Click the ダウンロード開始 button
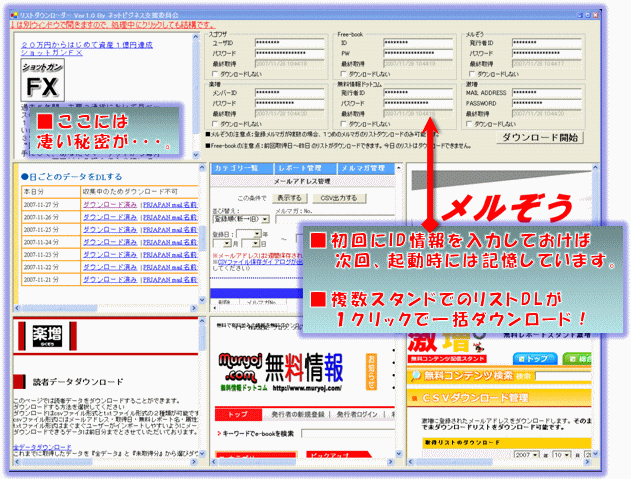Image resolution: width=631 pixels, height=479 pixels. (540, 138)
